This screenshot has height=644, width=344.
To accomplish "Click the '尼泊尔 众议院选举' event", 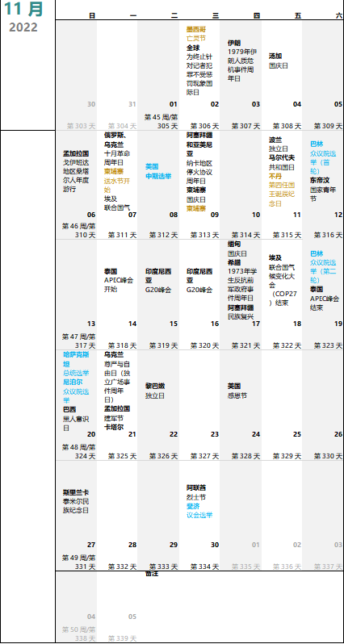I will tap(76, 391).
